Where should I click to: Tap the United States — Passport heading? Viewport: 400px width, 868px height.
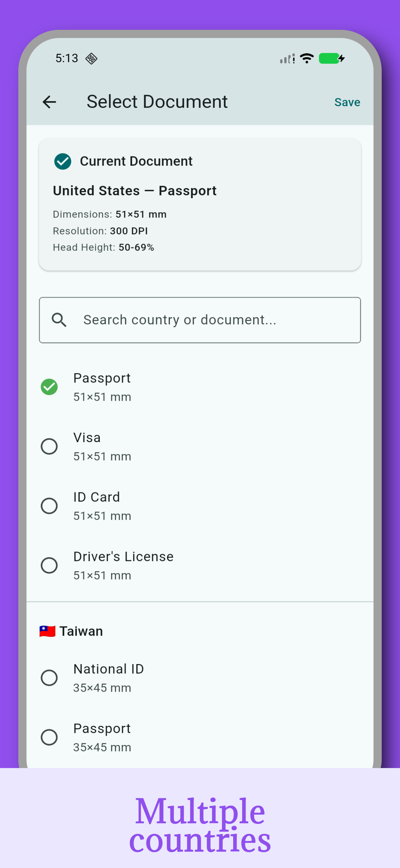(x=135, y=191)
